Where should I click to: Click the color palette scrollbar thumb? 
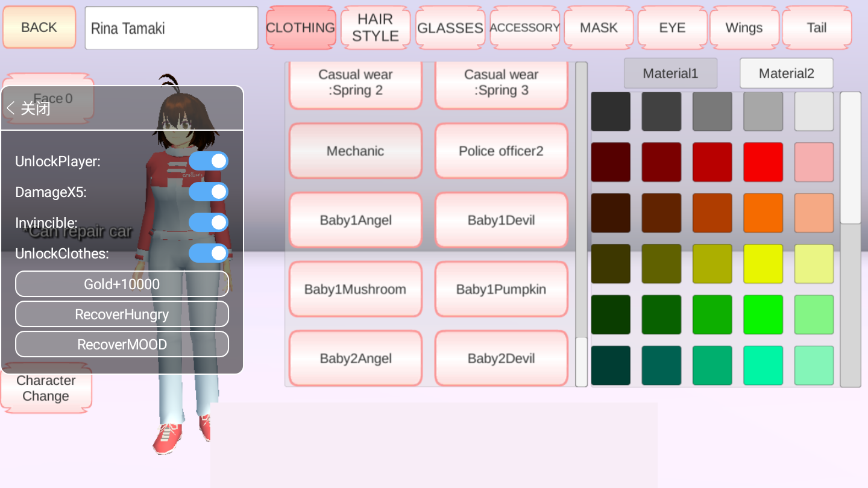[x=851, y=158]
